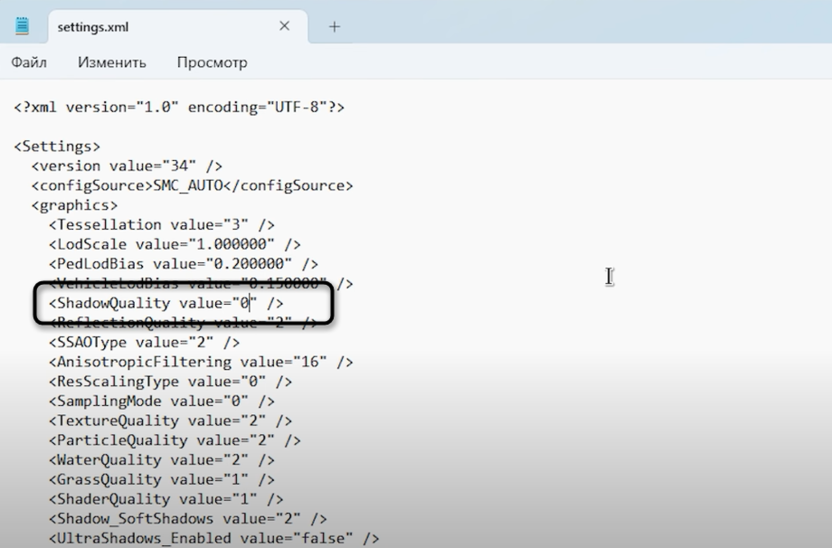832x548 pixels.
Task: Open the Файл menu
Action: click(29, 63)
